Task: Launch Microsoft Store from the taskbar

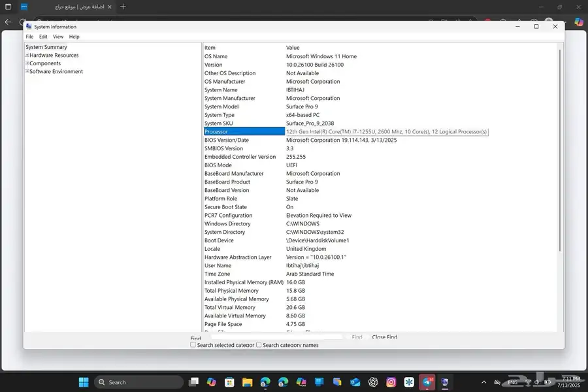Action: pyautogui.click(x=229, y=382)
